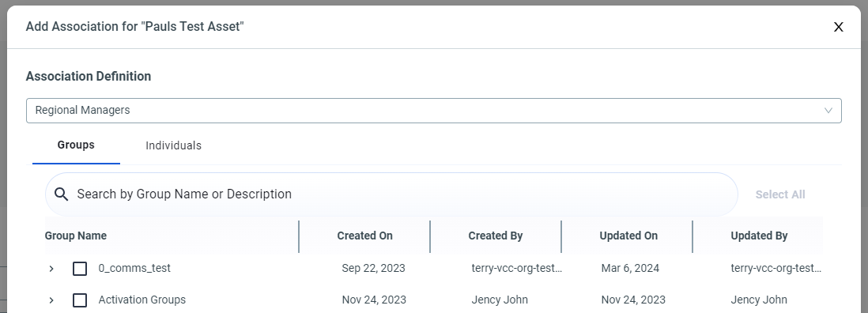Select the Groups tab
The image size is (868, 313).
(x=76, y=145)
